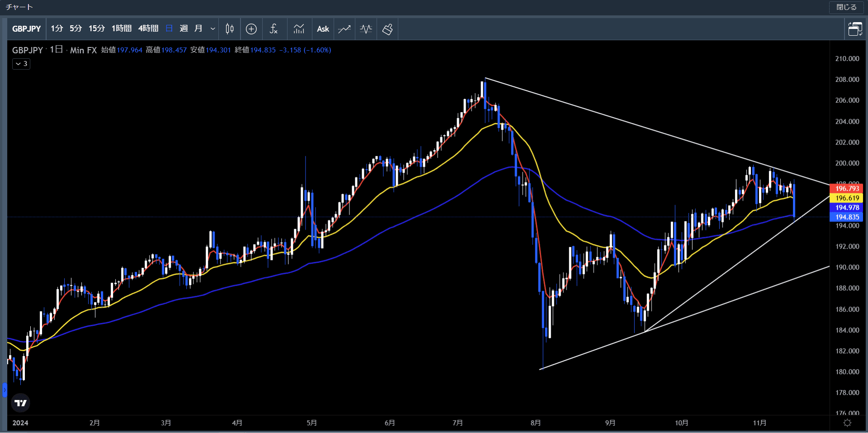Open the indicator templates chart icon
The height and width of the screenshot is (433, 868).
pyautogui.click(x=299, y=29)
